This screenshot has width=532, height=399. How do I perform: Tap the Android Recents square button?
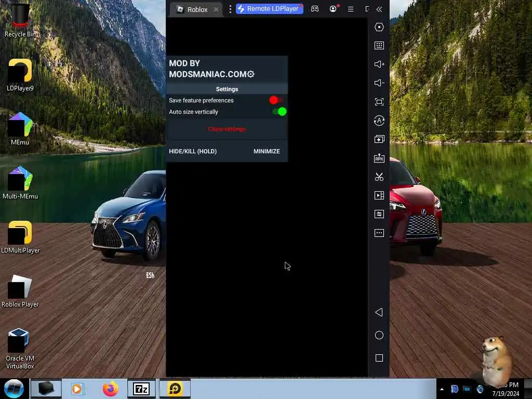point(379,358)
